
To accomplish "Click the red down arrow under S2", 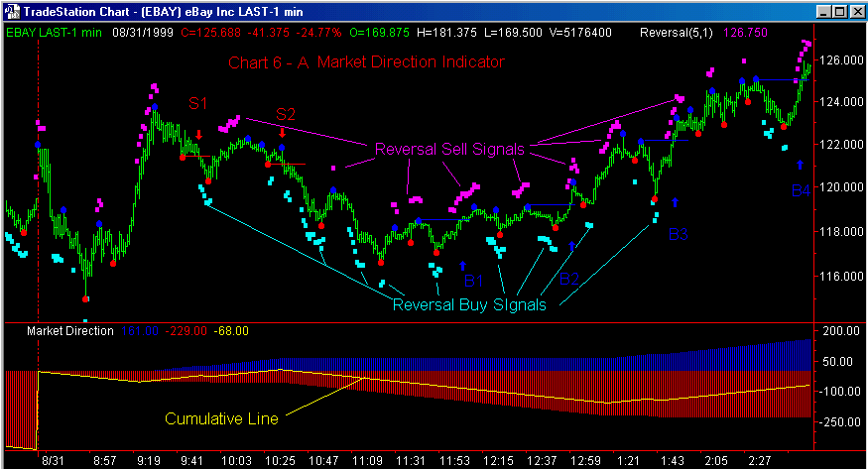I will pyautogui.click(x=283, y=133).
